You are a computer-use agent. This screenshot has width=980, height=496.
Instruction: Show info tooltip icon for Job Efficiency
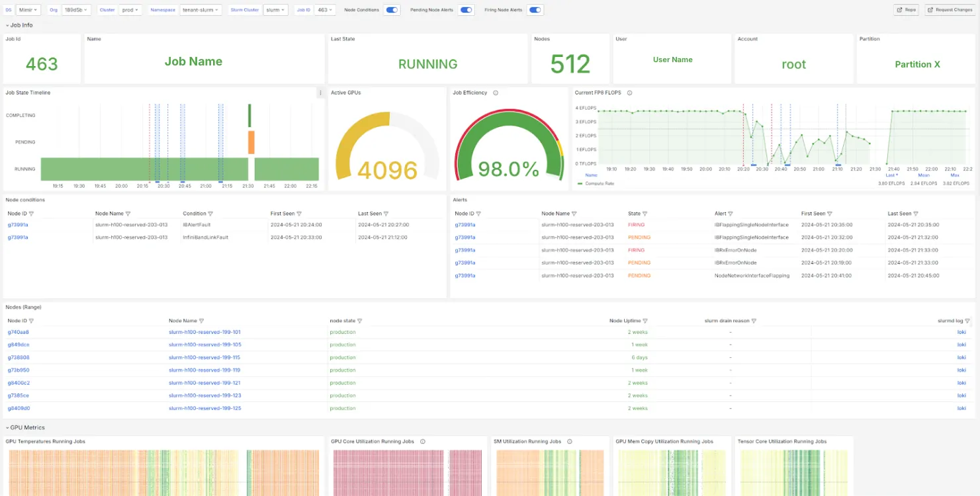coord(496,93)
